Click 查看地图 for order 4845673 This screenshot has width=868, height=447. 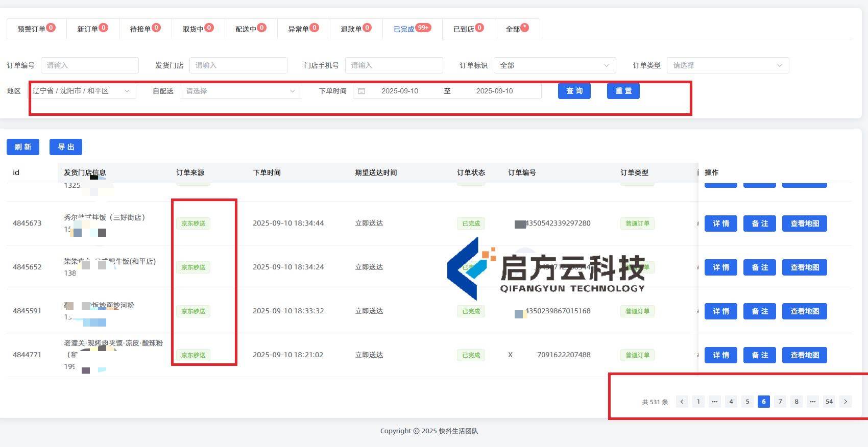(x=805, y=224)
